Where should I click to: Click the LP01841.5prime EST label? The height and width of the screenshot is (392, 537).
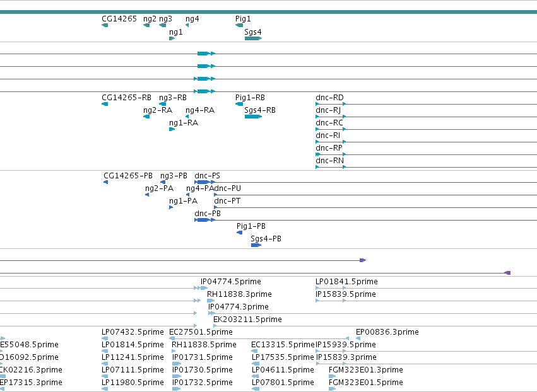[x=346, y=282]
